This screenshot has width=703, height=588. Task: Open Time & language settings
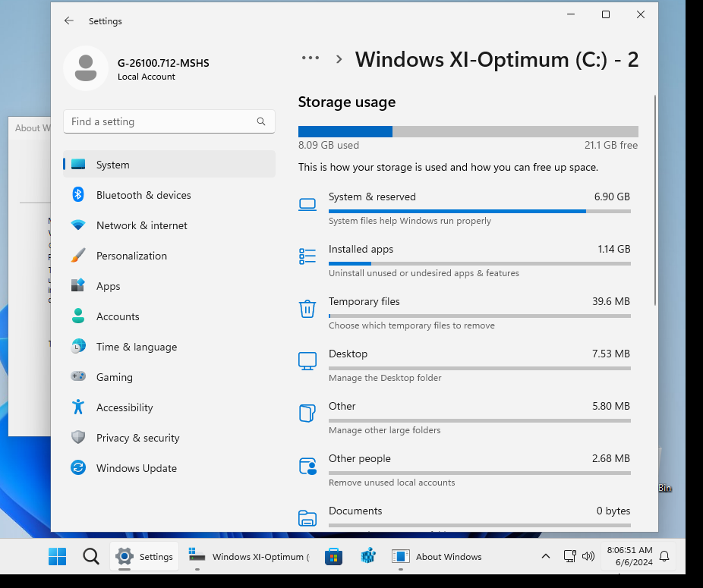click(169, 347)
